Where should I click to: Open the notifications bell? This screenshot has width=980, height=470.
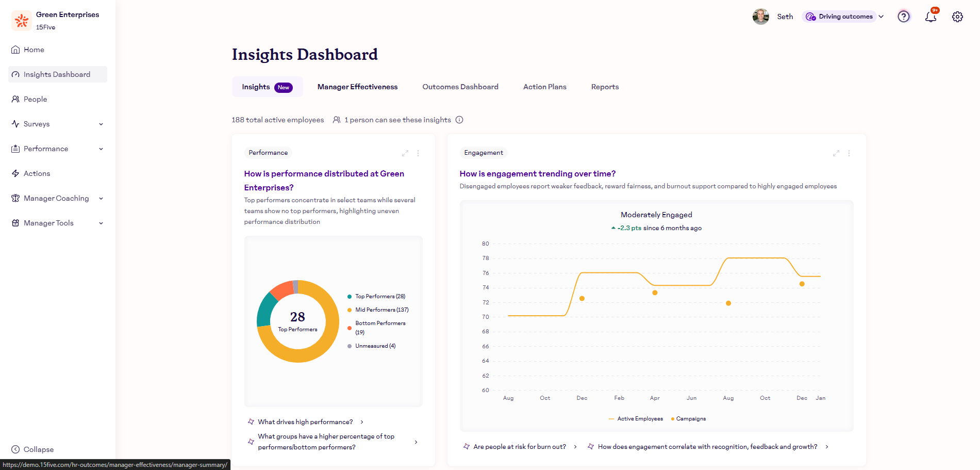point(931,17)
